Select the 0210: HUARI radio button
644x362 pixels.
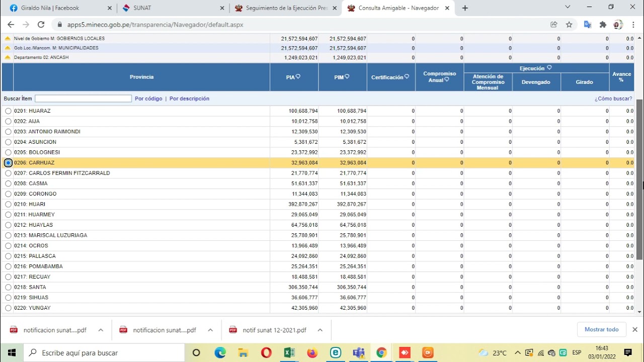click(x=8, y=204)
